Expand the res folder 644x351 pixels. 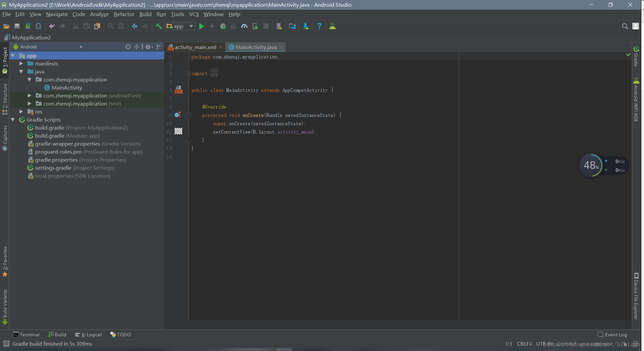(x=21, y=112)
